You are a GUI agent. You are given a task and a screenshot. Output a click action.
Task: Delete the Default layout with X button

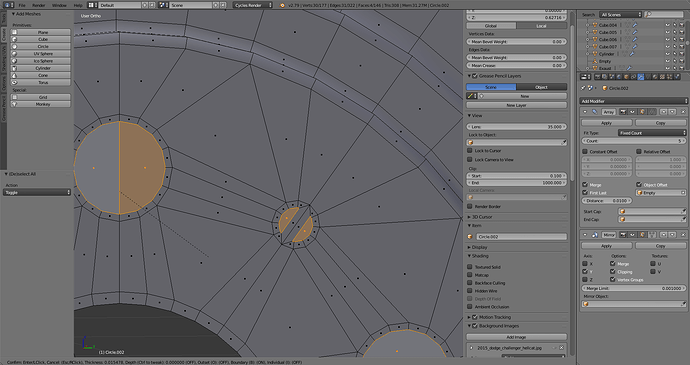[152, 5]
